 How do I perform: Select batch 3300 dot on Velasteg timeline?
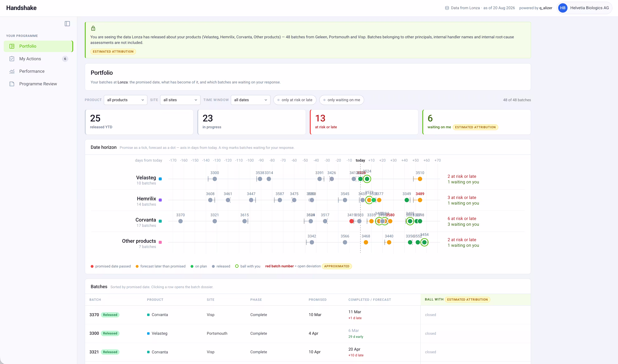[x=215, y=179]
